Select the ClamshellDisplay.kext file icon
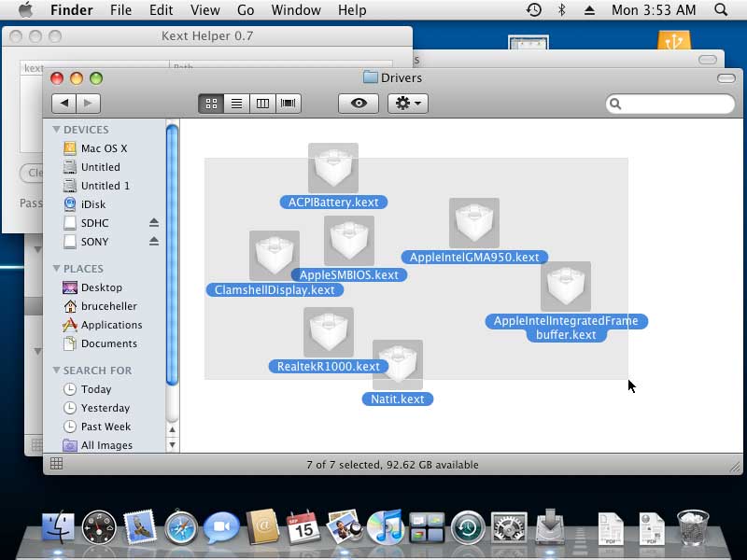Screen dimensions: 747x560 coord(275,256)
